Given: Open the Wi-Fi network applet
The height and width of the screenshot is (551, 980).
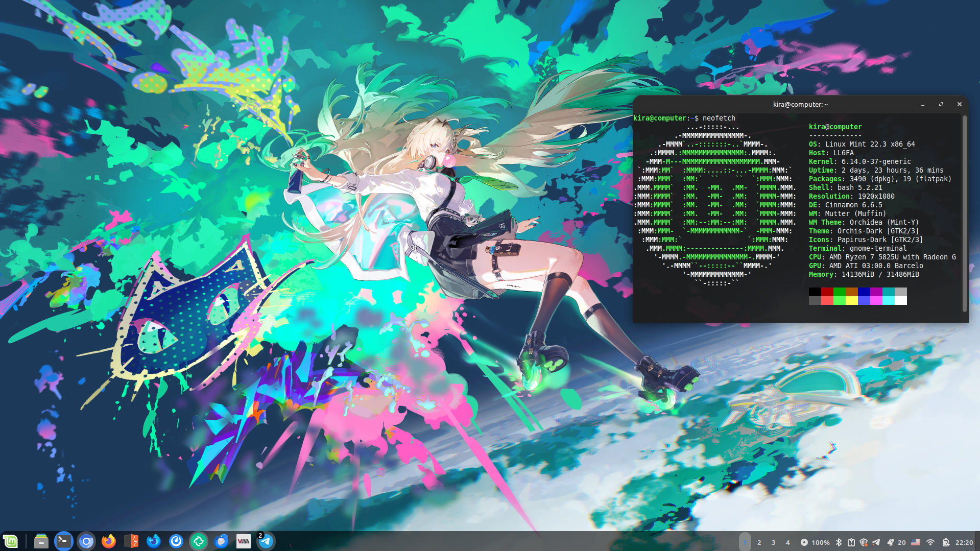Looking at the screenshot, I should [930, 542].
